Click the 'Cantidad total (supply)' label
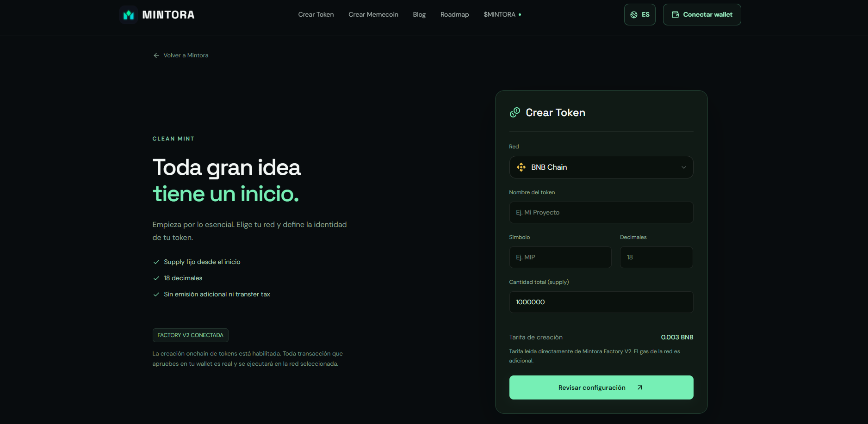This screenshot has width=868, height=424. click(539, 282)
